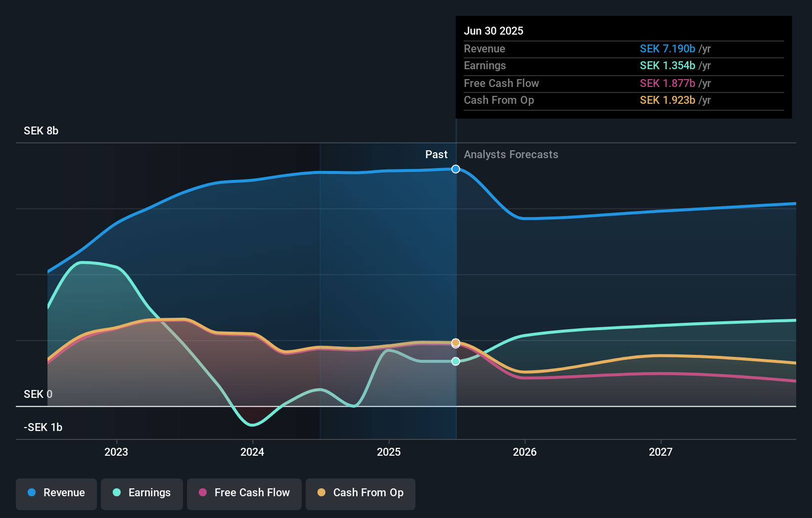Switch to the Past section of chart
This screenshot has width=812, height=518.
436,154
